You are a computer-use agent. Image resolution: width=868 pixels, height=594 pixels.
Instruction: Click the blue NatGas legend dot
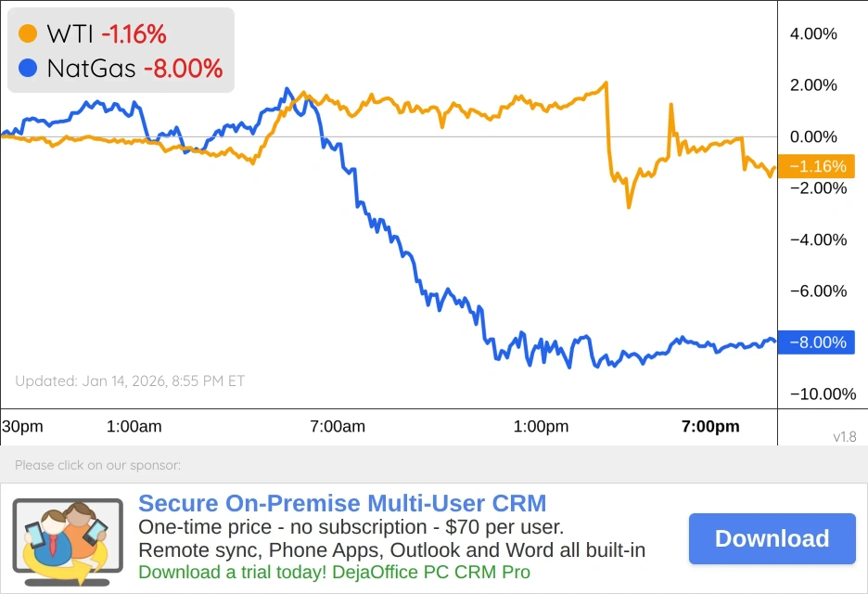pyautogui.click(x=28, y=68)
